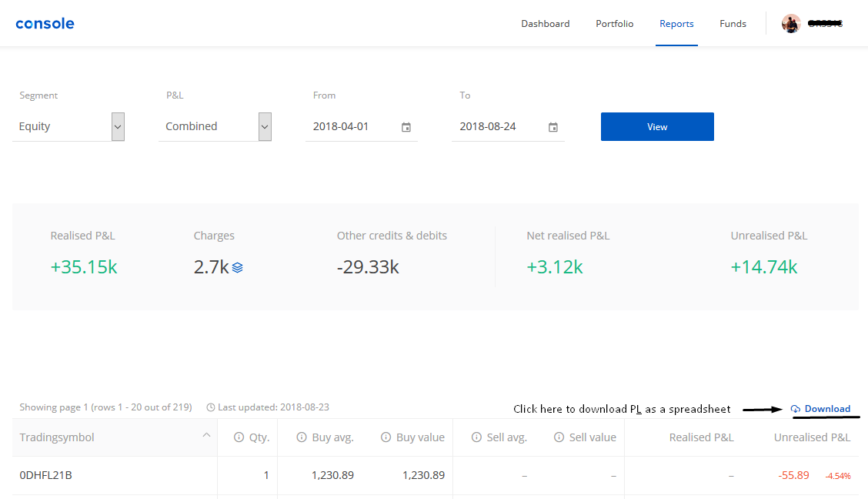The image size is (868, 499).
Task: Open the To date calendar icon
Action: pyautogui.click(x=553, y=127)
